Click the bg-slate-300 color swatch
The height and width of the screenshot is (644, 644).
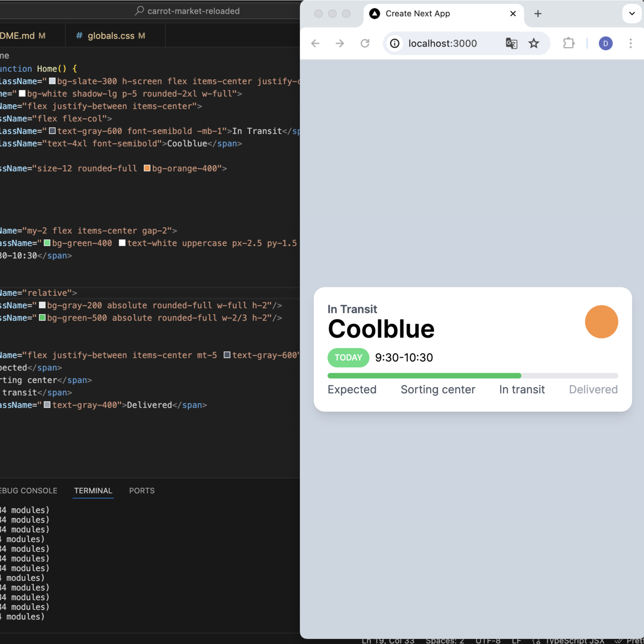(x=52, y=81)
